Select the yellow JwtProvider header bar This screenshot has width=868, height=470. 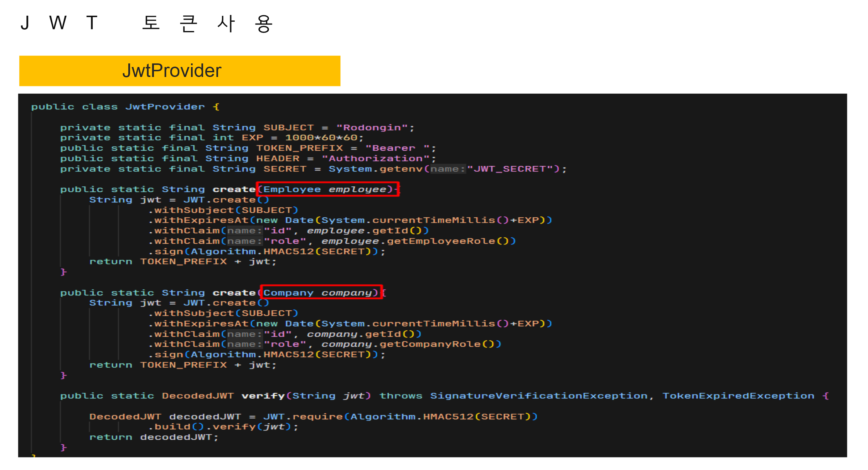[x=180, y=70]
